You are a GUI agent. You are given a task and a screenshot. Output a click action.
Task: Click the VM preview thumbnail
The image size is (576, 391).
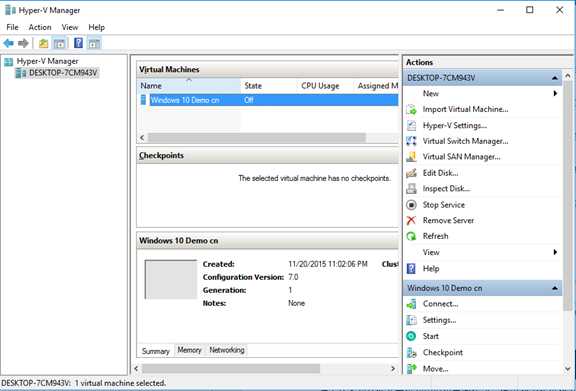(171, 279)
